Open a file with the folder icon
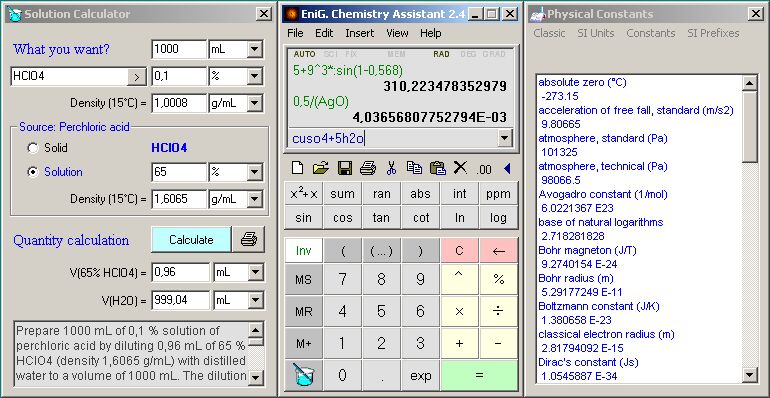This screenshot has height=398, width=770. [x=321, y=169]
